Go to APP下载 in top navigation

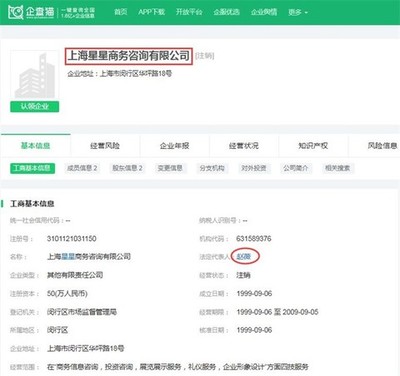152,12
